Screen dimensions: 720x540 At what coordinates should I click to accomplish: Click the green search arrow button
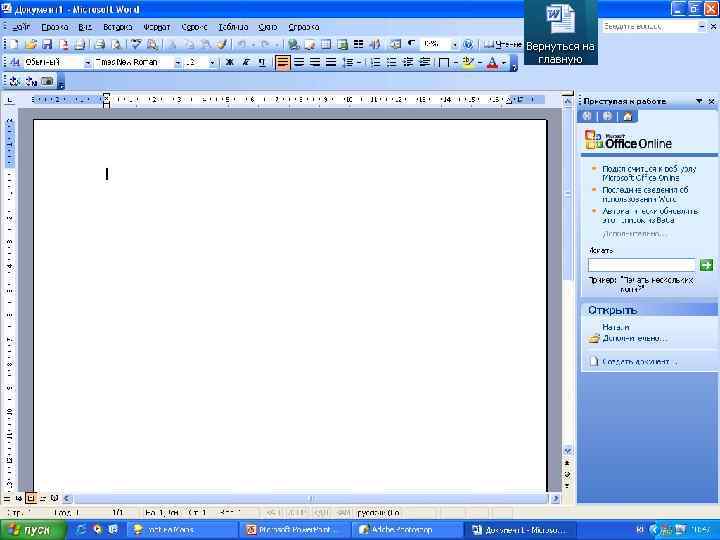coord(706,265)
